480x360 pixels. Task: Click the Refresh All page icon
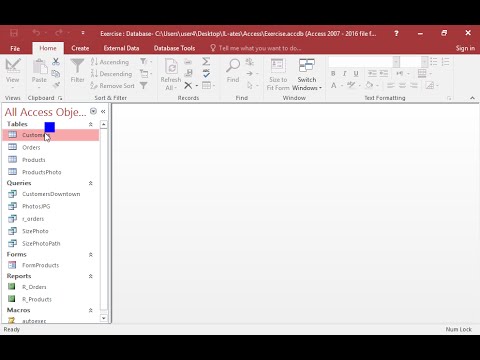pyautogui.click(x=171, y=66)
